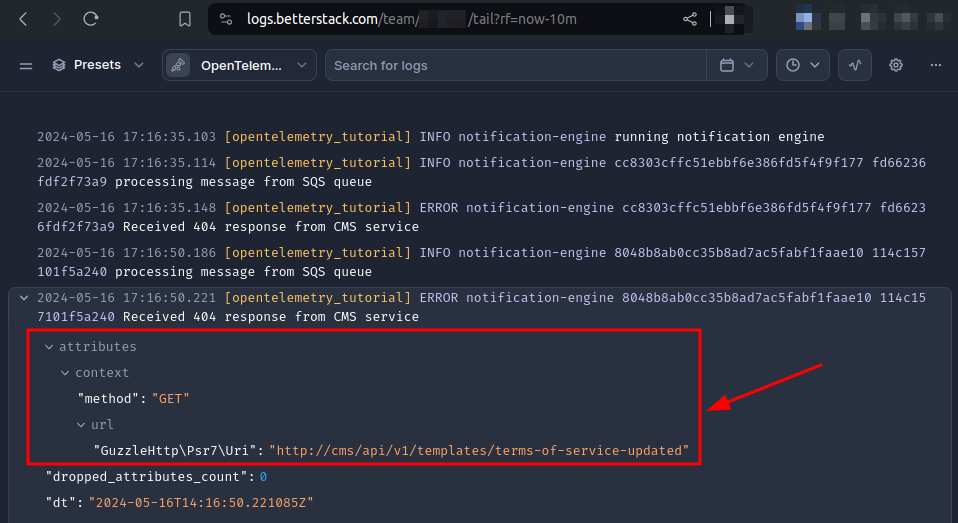Viewport: 958px width, 523px height.
Task: Go forward in browser history
Action: pos(57,19)
